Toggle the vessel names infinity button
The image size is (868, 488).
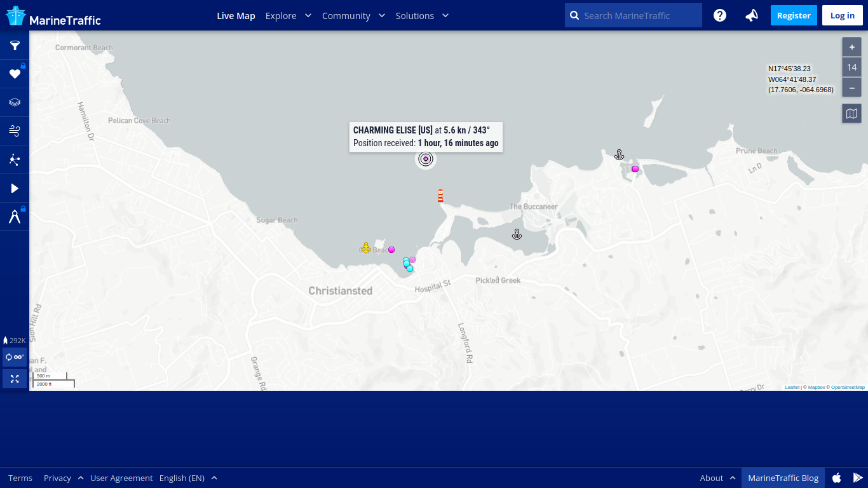pyautogui.click(x=15, y=357)
